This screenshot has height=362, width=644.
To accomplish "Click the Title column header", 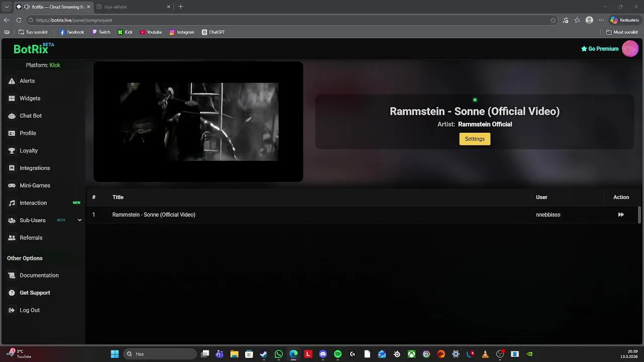I will (x=118, y=197).
